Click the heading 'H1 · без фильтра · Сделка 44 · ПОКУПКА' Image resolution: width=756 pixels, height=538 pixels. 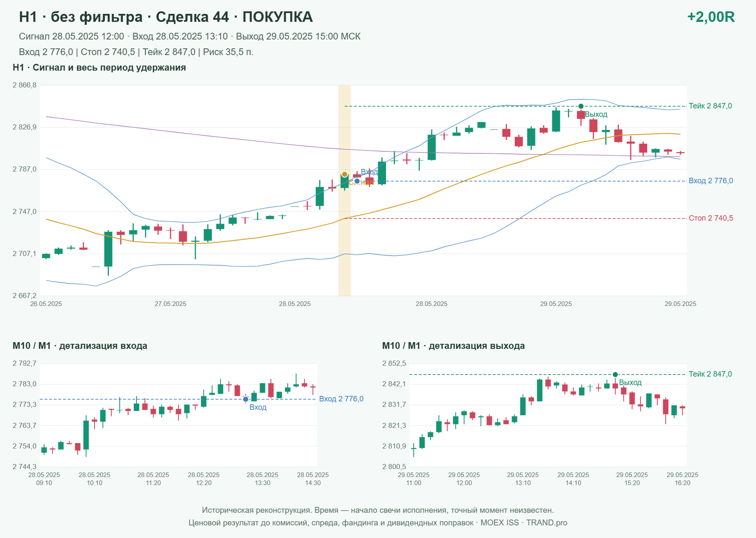(x=166, y=17)
